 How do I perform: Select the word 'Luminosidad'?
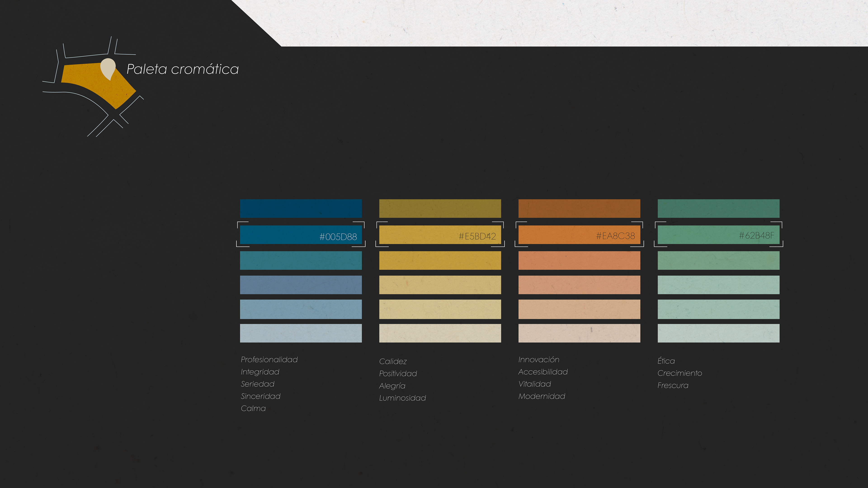403,398
